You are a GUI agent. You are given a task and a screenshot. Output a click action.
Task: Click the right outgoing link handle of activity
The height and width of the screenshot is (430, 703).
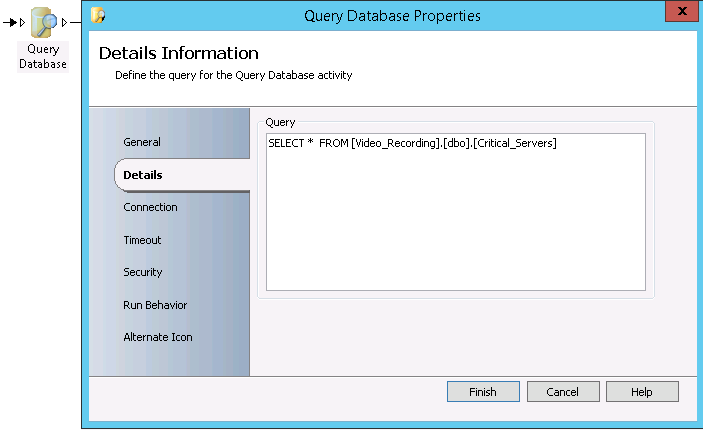[x=65, y=22]
